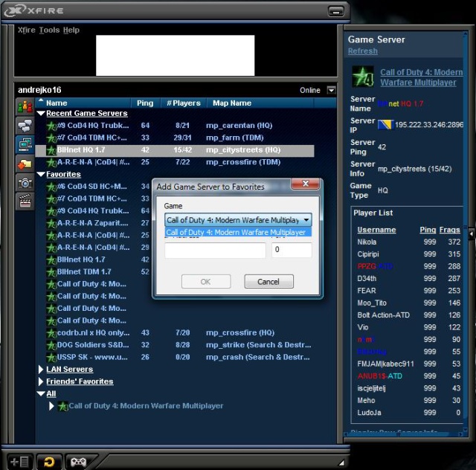
Task: Expand Call of Duty 4 node under All
Action: (51, 406)
